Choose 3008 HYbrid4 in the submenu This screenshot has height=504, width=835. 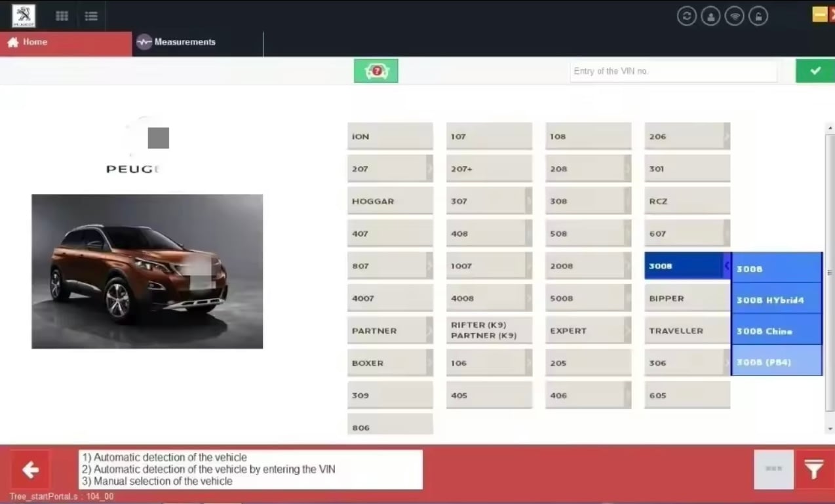pos(777,299)
